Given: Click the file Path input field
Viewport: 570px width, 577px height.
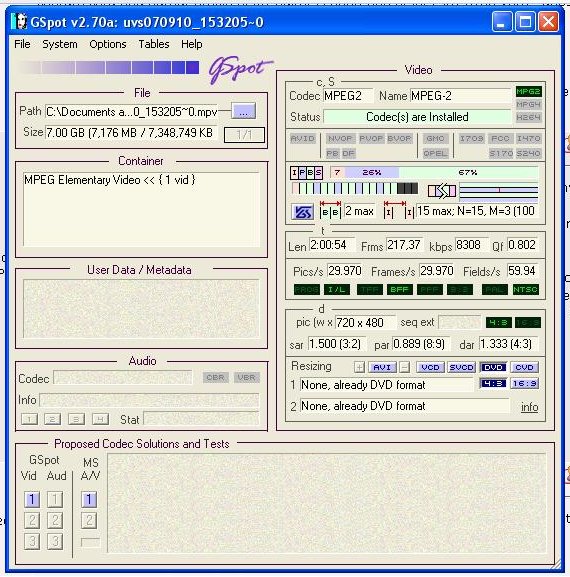Looking at the screenshot, I should [x=132, y=111].
